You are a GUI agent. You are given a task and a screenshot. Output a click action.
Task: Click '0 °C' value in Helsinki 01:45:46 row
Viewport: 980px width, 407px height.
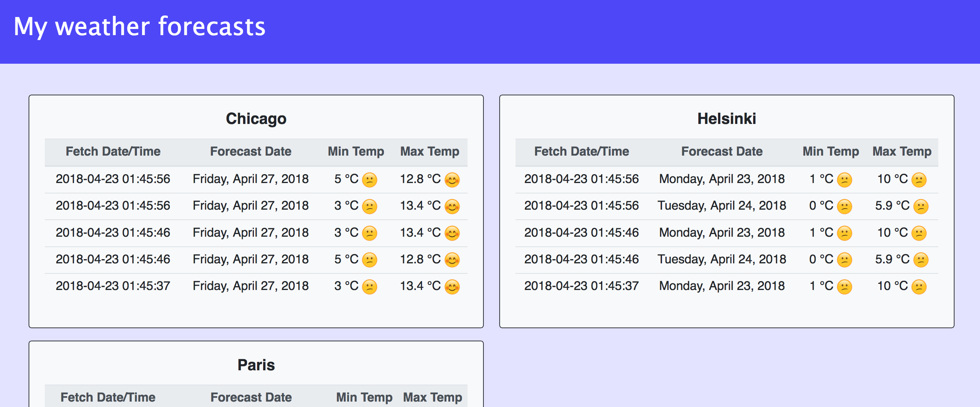pos(821,259)
